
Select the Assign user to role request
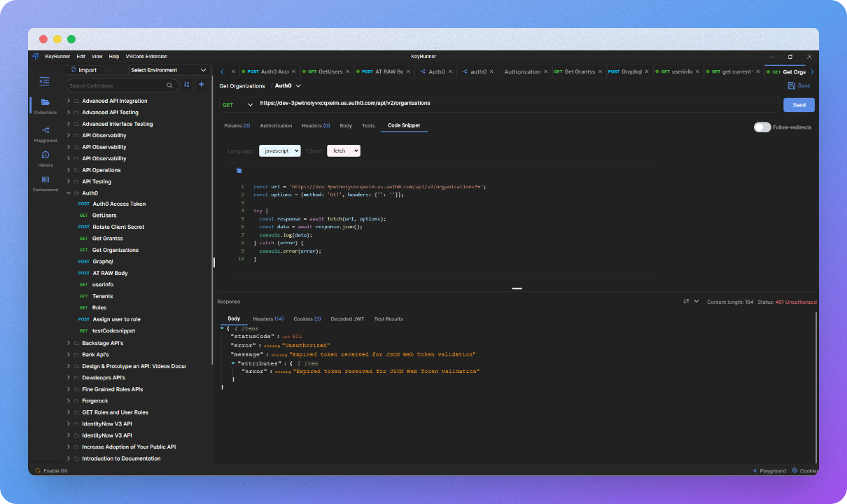click(x=116, y=319)
